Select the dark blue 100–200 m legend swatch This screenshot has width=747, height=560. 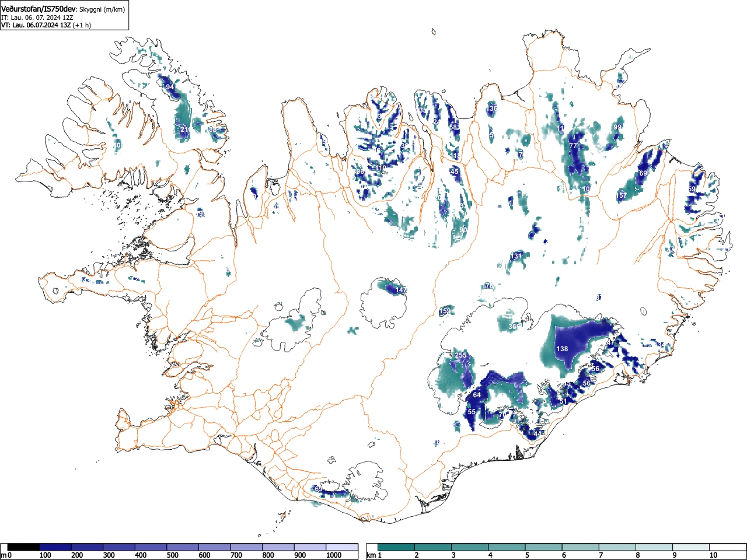[x=55, y=547]
